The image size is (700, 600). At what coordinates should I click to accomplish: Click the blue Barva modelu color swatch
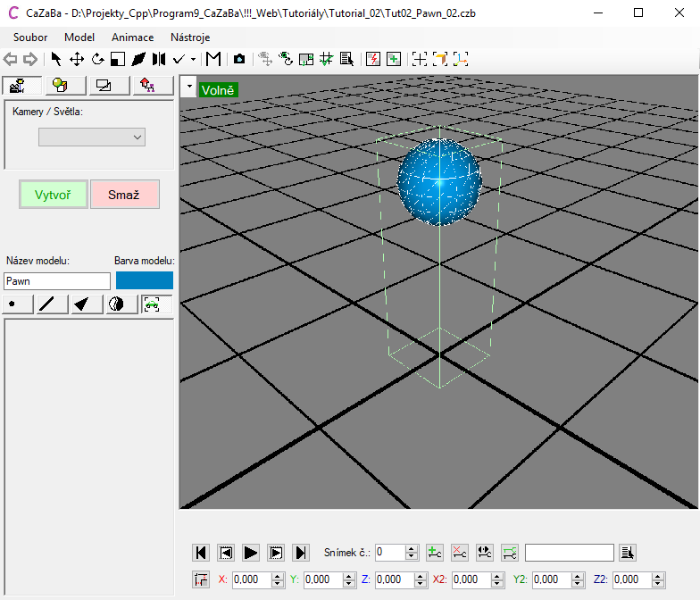click(144, 280)
